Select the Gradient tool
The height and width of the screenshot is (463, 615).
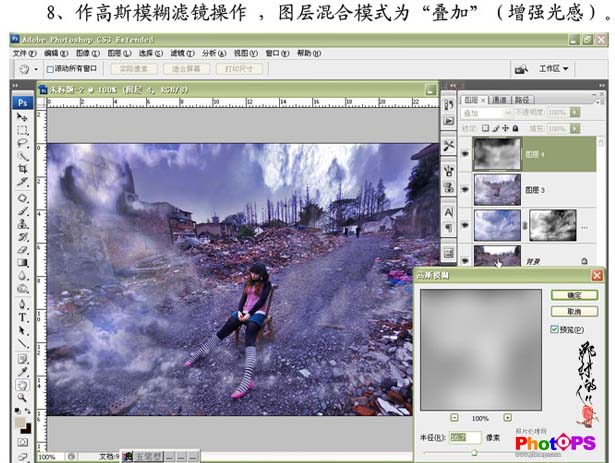point(22,263)
